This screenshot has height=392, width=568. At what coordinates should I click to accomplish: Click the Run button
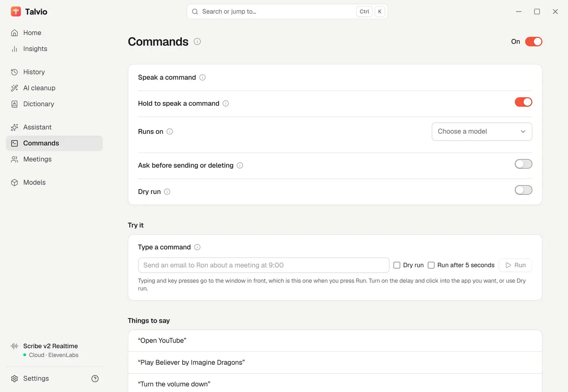click(x=515, y=265)
